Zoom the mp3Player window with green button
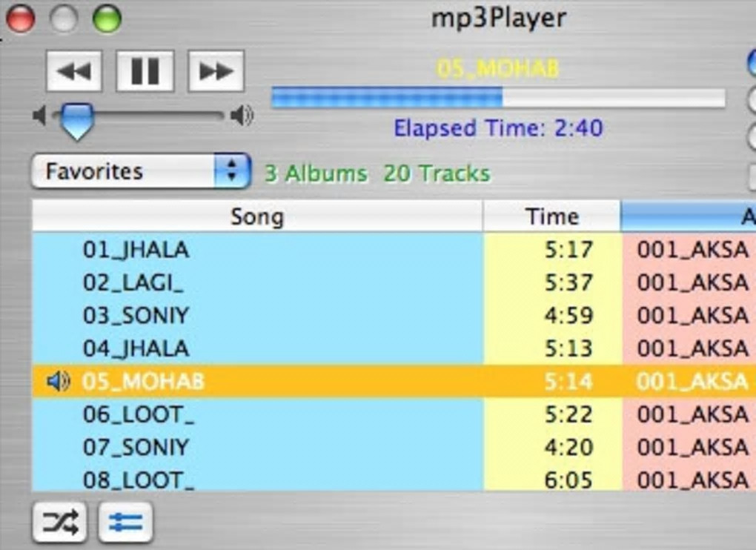 (107, 19)
